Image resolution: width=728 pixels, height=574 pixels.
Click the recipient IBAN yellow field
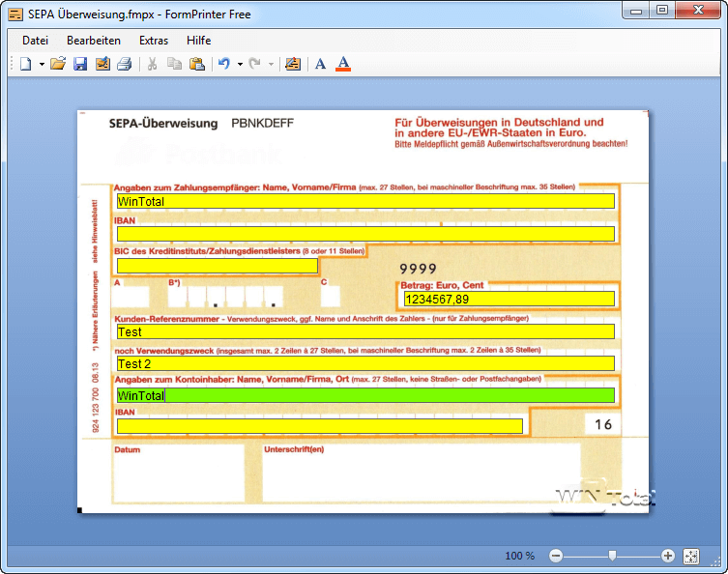click(365, 234)
